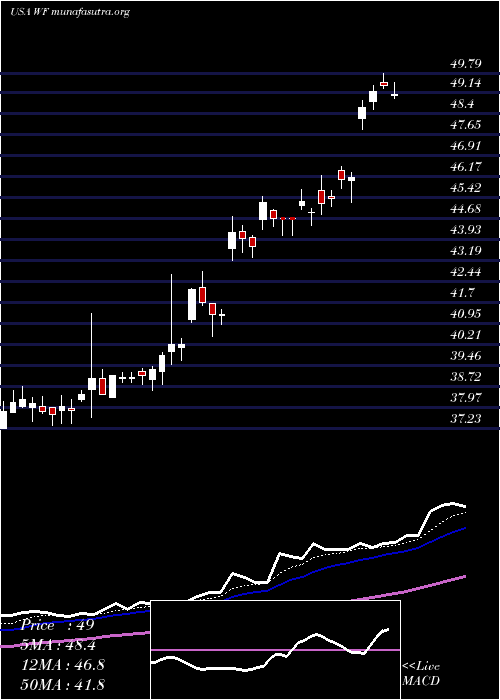Viewport: 500px width, 700px height.
Task: Click the 40.95 price axis label
Action: 466,313
